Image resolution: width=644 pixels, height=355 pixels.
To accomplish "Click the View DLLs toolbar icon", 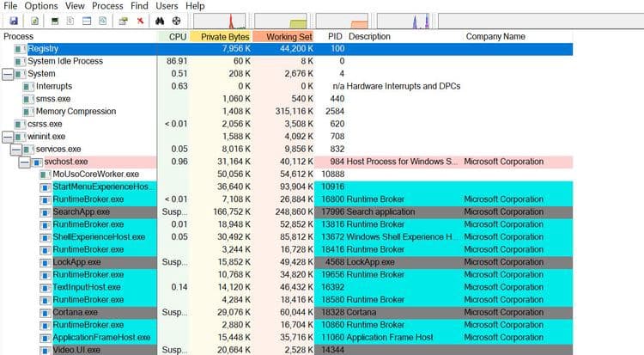I will tap(103, 21).
